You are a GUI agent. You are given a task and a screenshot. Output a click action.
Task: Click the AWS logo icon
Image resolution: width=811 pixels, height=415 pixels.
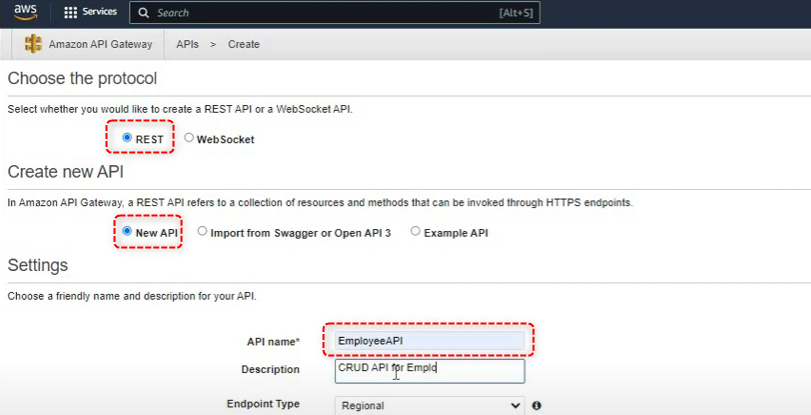(x=25, y=12)
